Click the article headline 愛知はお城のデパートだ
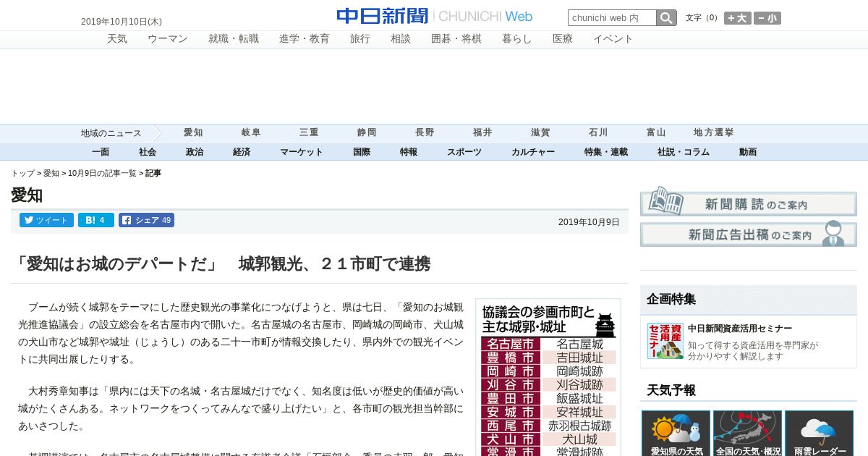This screenshot has width=868, height=456. [221, 264]
